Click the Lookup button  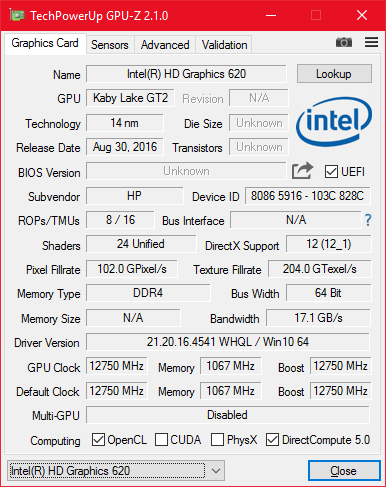(334, 74)
